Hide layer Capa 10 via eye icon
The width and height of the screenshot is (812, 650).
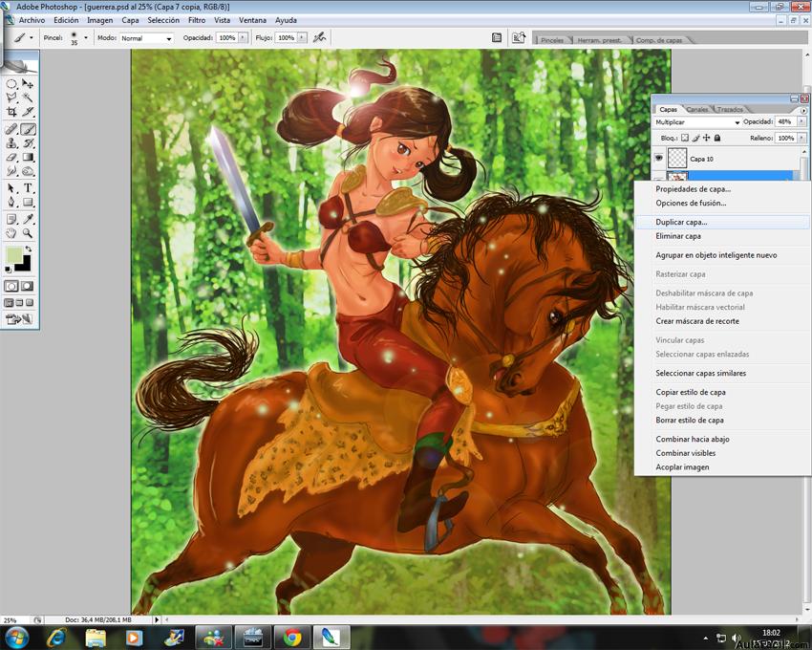659,158
